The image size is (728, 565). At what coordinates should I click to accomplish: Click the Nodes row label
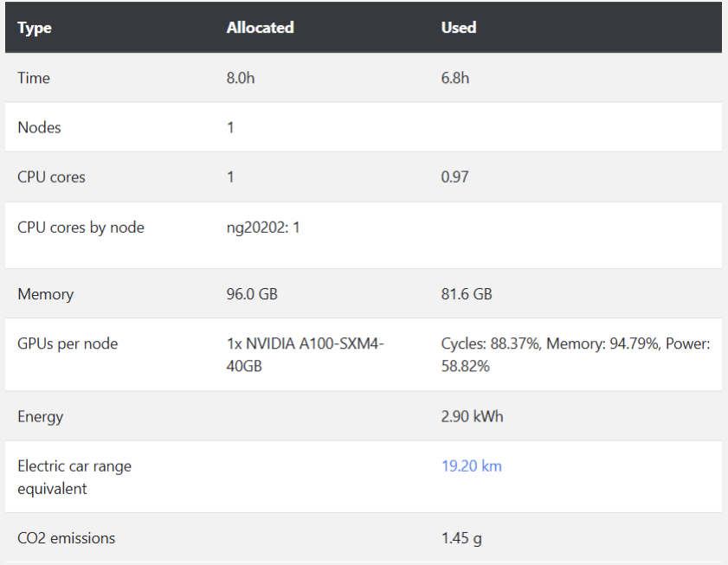(x=39, y=128)
